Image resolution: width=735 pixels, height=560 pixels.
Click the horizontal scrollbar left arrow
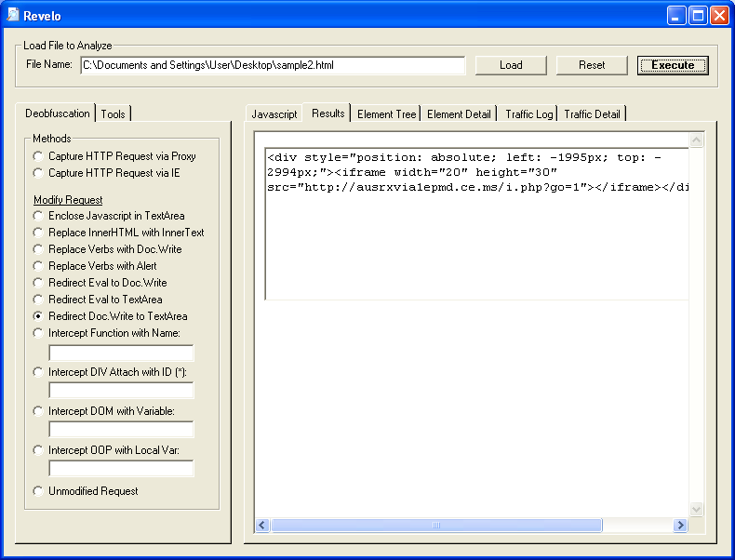click(x=262, y=526)
